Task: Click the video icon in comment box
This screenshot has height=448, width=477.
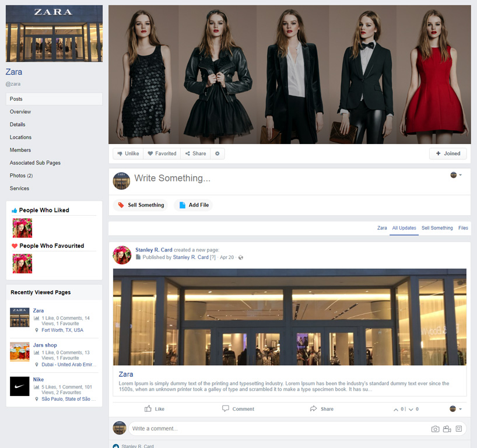Action: click(x=447, y=429)
